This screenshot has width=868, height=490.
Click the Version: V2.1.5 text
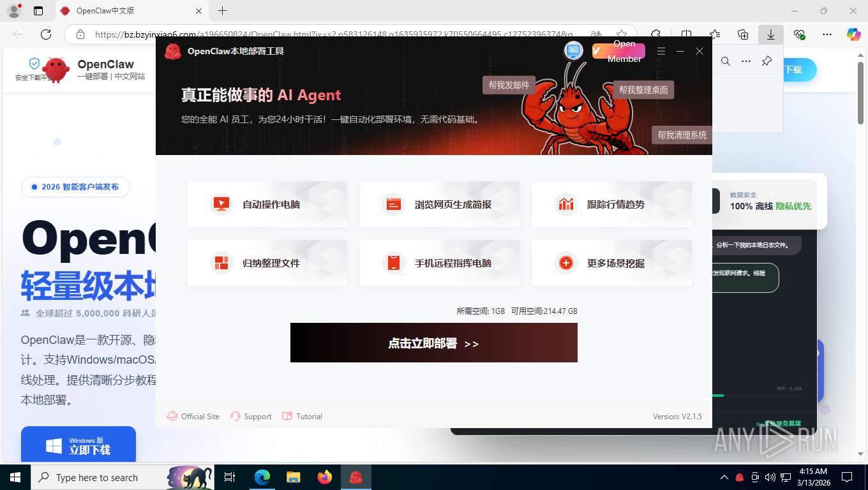pos(677,416)
